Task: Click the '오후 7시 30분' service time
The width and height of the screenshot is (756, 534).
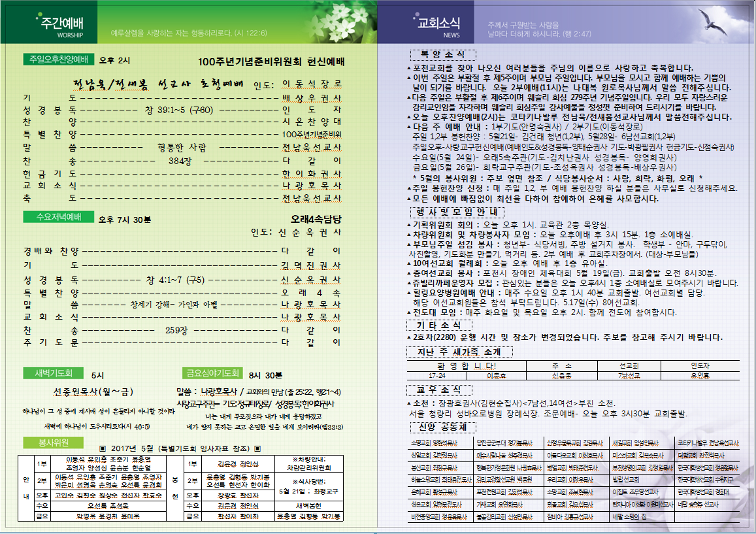Action: click(x=124, y=220)
